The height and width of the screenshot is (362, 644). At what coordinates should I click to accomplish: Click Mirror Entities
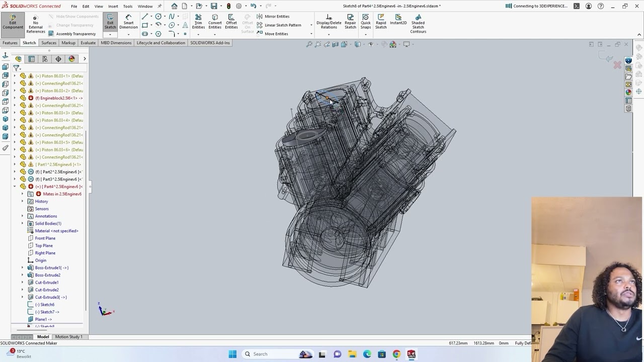click(x=273, y=16)
